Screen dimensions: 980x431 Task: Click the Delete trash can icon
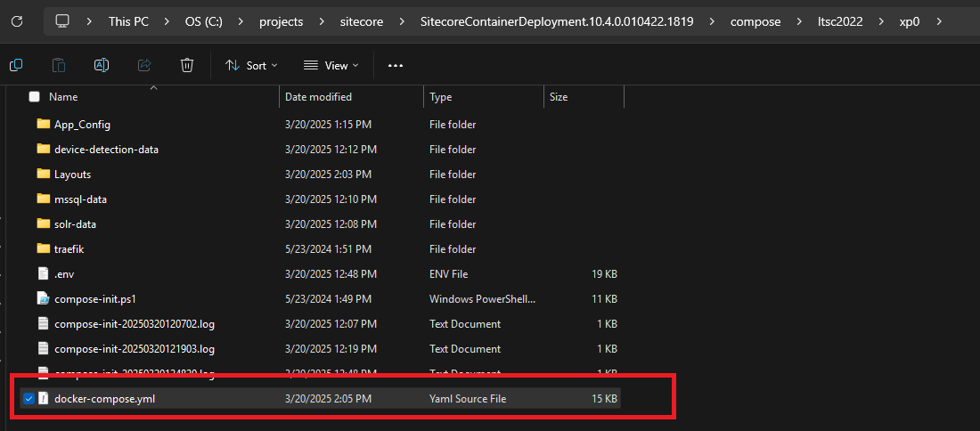187,65
